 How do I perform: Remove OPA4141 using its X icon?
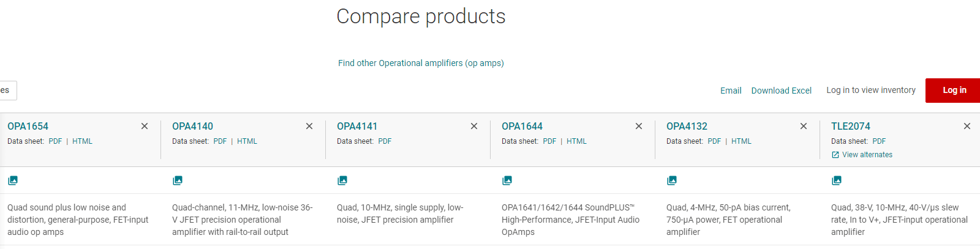[x=474, y=126]
